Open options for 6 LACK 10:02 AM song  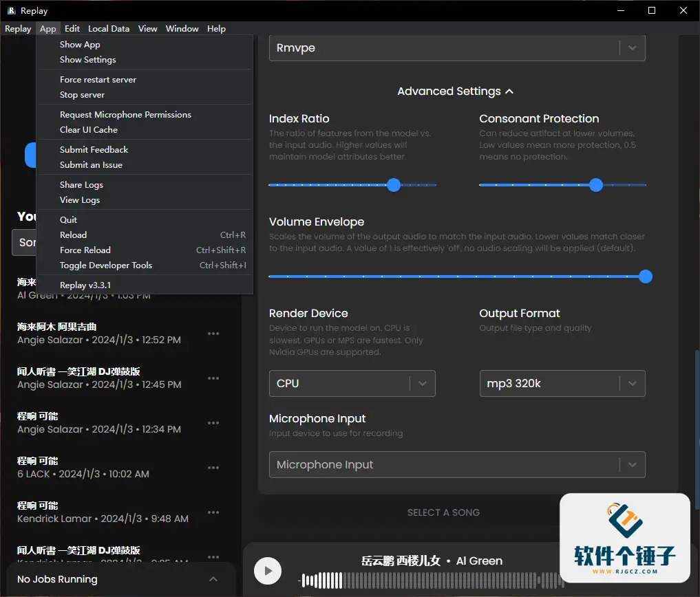pyautogui.click(x=213, y=468)
